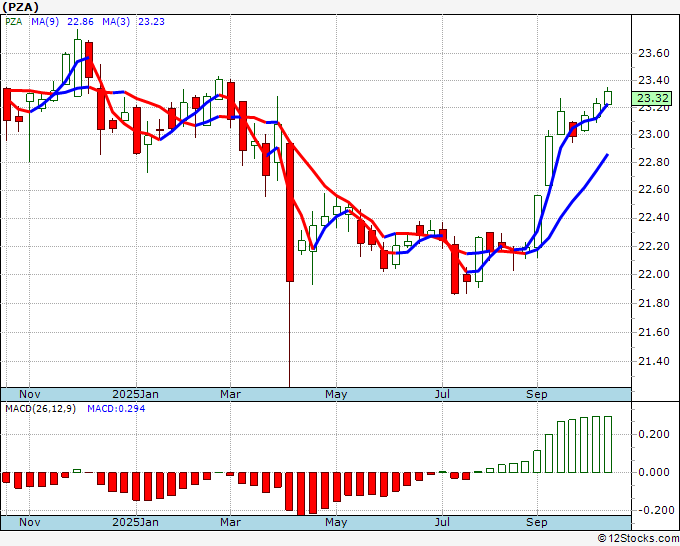This screenshot has height=546, width=680.
Task: Click the Nov marker below the MACD panel
Action: tap(30, 522)
